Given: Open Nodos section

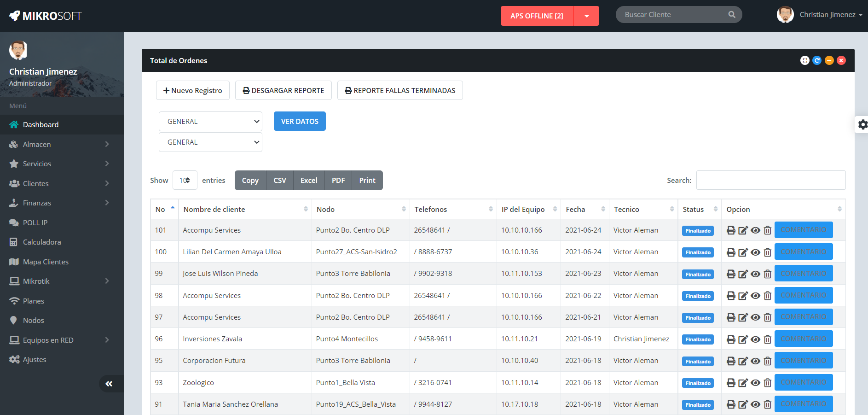Looking at the screenshot, I should coord(62,321).
